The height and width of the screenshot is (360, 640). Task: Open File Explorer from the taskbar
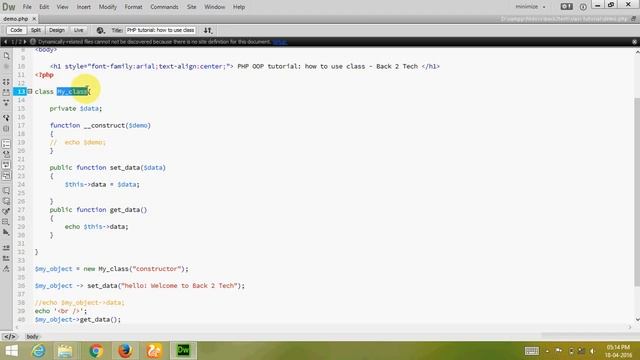coord(65,351)
